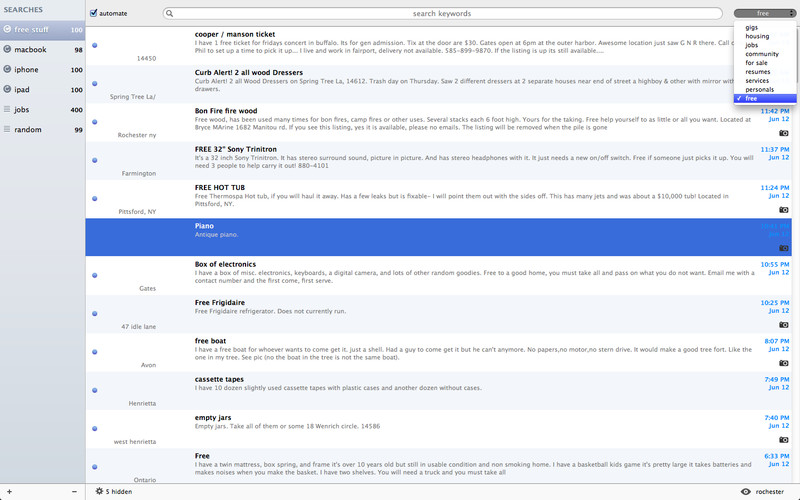Image resolution: width=800 pixels, height=500 pixels.
Task: Uncheck the automate checkbox
Action: point(94,14)
